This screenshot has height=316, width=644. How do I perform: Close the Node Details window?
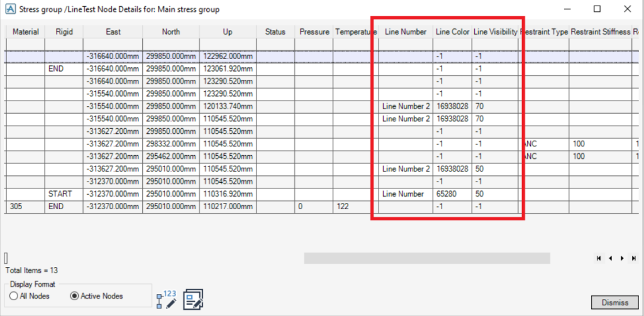coord(627,9)
